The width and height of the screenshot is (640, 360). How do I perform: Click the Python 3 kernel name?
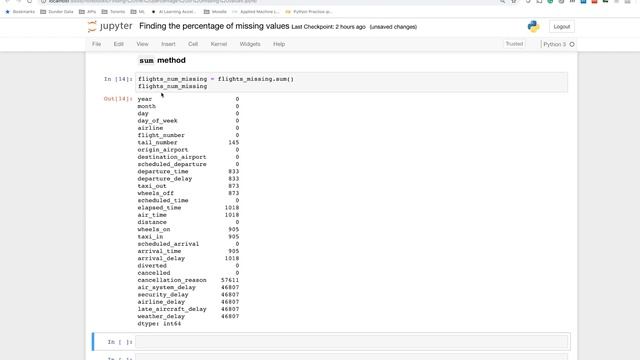pos(554,44)
